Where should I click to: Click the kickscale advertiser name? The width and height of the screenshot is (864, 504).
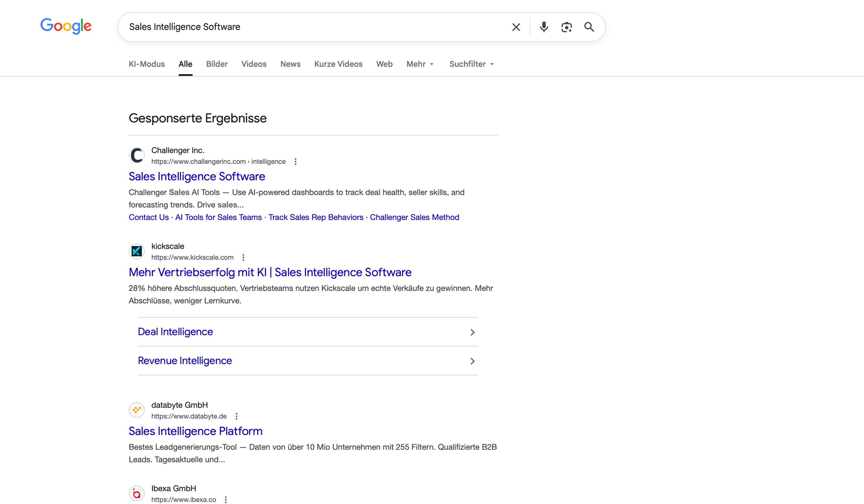point(168,246)
